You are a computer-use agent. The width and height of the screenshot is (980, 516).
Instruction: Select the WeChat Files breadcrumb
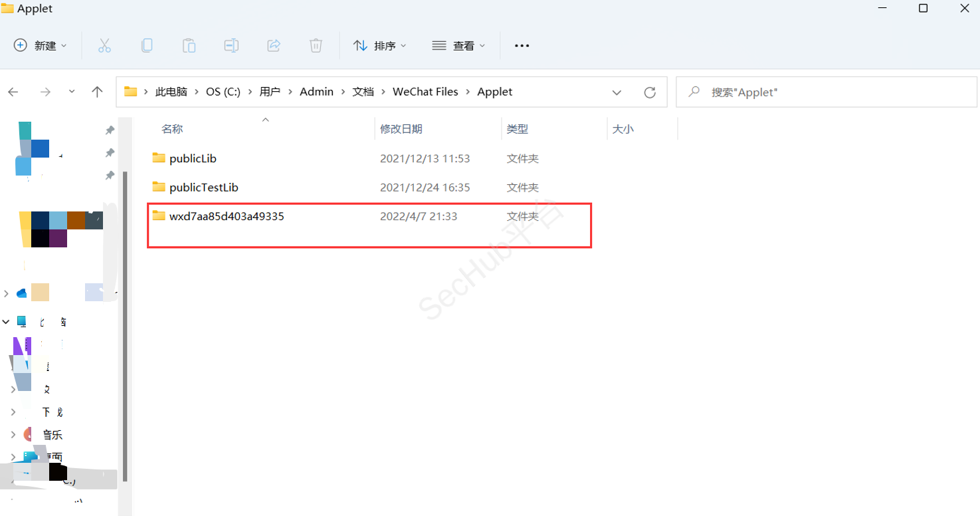click(425, 92)
